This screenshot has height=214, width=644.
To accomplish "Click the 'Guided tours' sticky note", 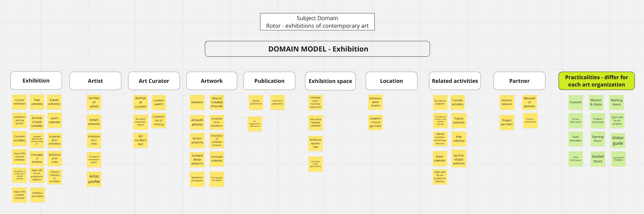I will (598, 159).
